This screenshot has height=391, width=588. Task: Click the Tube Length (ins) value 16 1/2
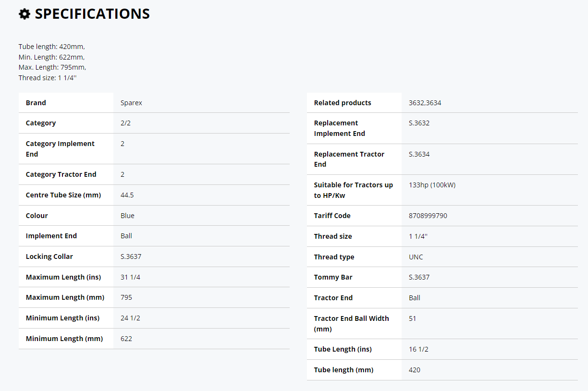click(x=418, y=349)
